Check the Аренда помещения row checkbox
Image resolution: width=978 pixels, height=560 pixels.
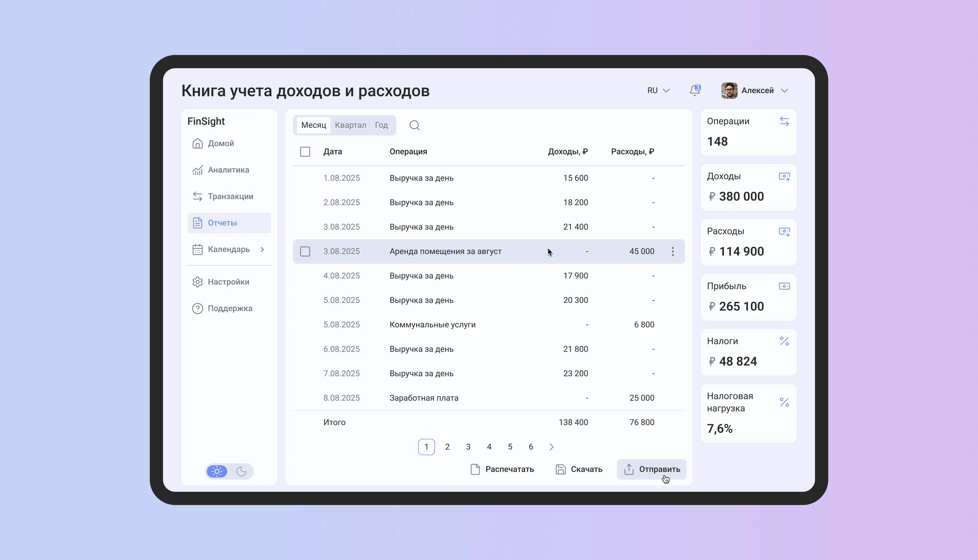click(x=305, y=251)
